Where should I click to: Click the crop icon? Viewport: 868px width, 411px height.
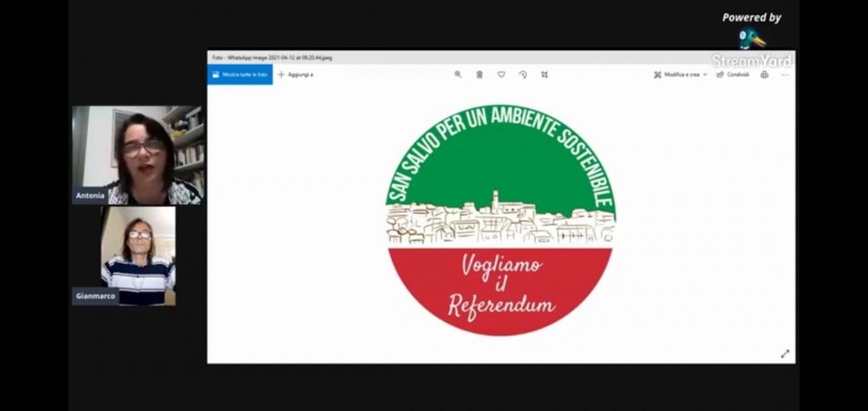[545, 75]
